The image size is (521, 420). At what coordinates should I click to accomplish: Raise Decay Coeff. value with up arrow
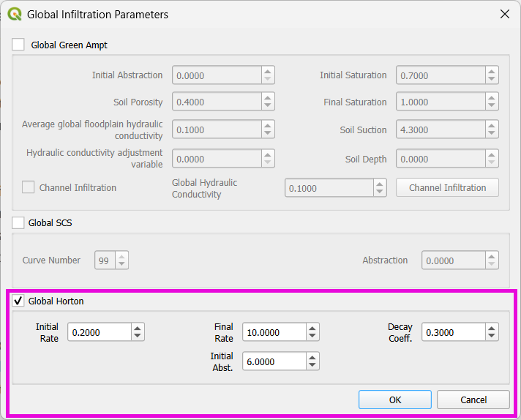pos(491,328)
